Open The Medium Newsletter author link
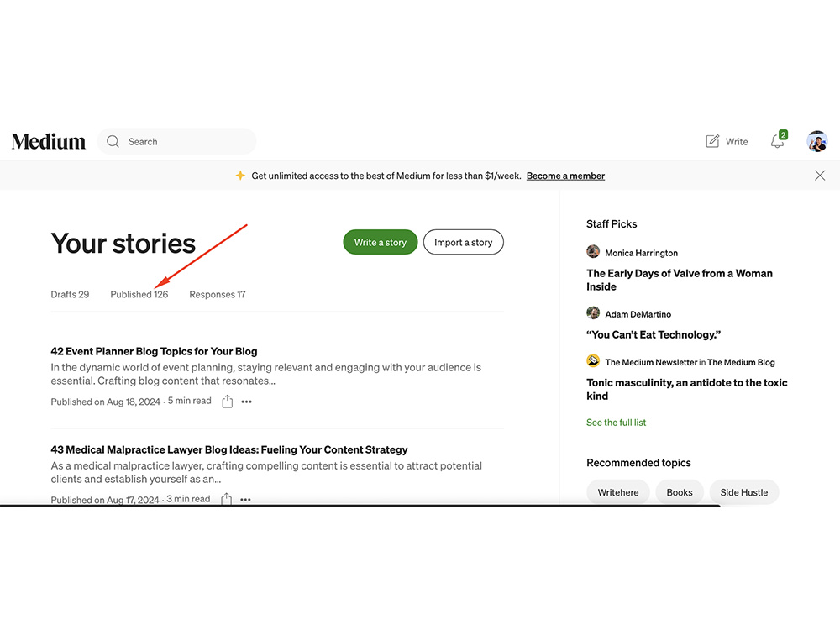This screenshot has width=840, height=630. point(651,362)
